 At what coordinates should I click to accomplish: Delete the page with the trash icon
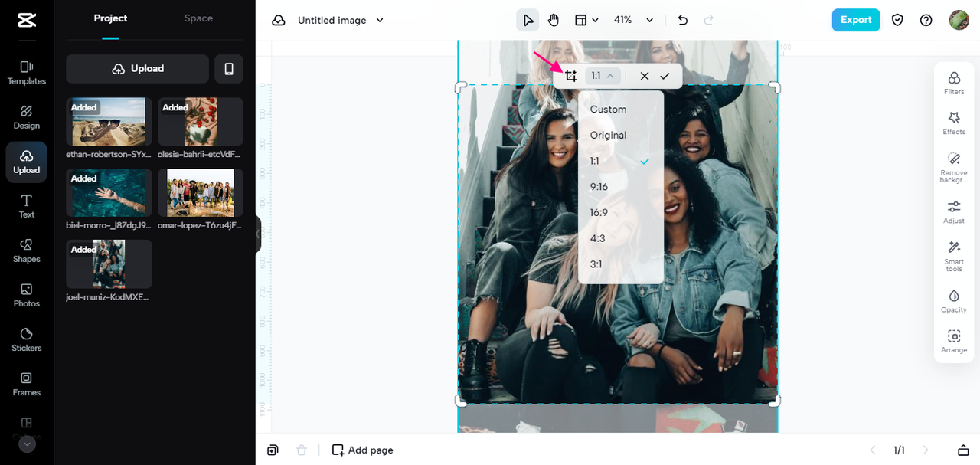pyautogui.click(x=302, y=450)
